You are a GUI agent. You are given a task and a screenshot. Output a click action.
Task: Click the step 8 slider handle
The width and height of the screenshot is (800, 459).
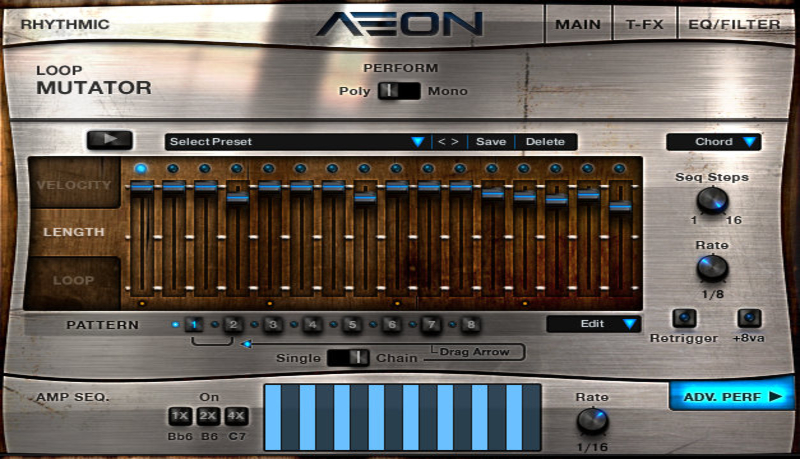[365, 197]
